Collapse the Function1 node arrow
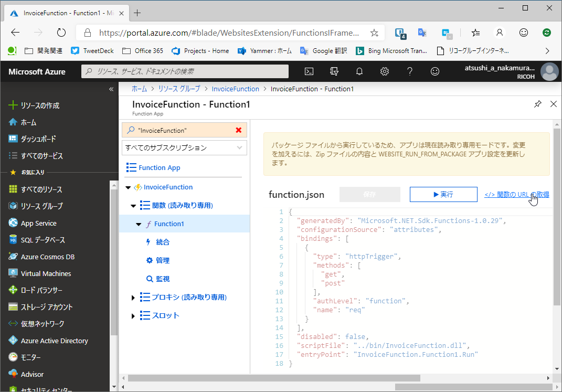 (139, 224)
